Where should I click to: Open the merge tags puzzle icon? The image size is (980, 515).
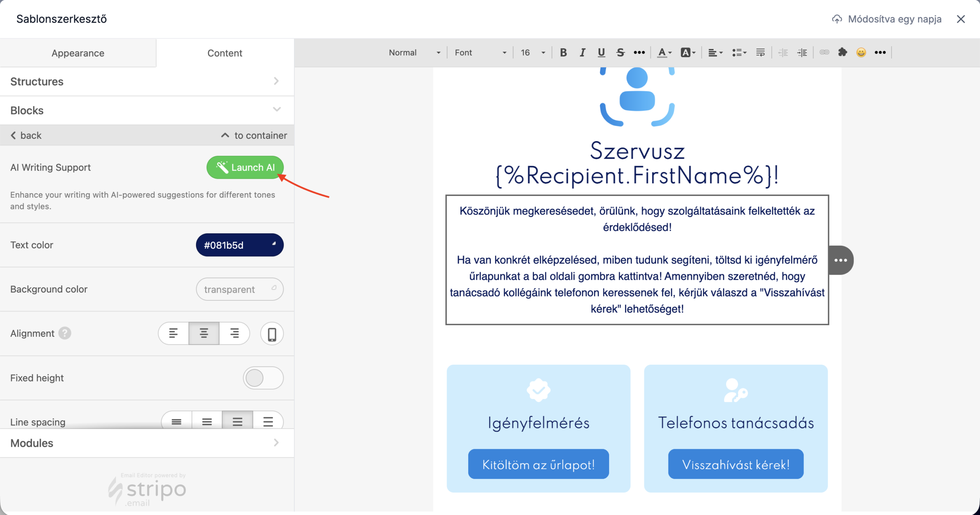click(x=843, y=52)
